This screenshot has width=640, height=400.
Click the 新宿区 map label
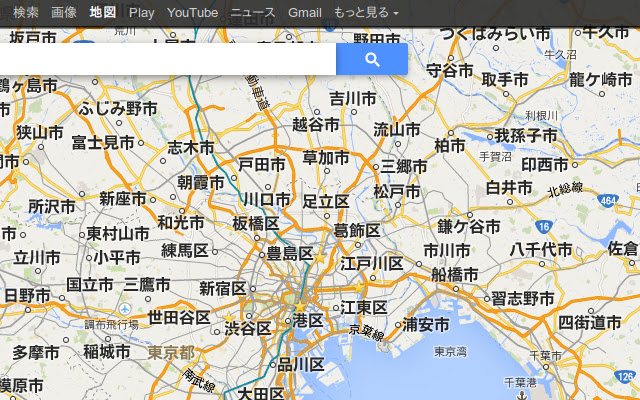click(222, 289)
